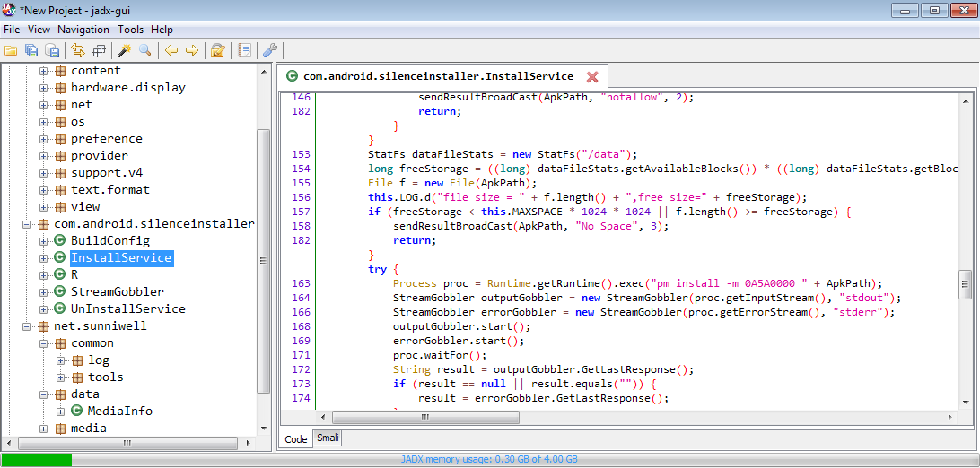Click the Export as gradle project icon
This screenshot has width=980, height=468.
coord(53,50)
